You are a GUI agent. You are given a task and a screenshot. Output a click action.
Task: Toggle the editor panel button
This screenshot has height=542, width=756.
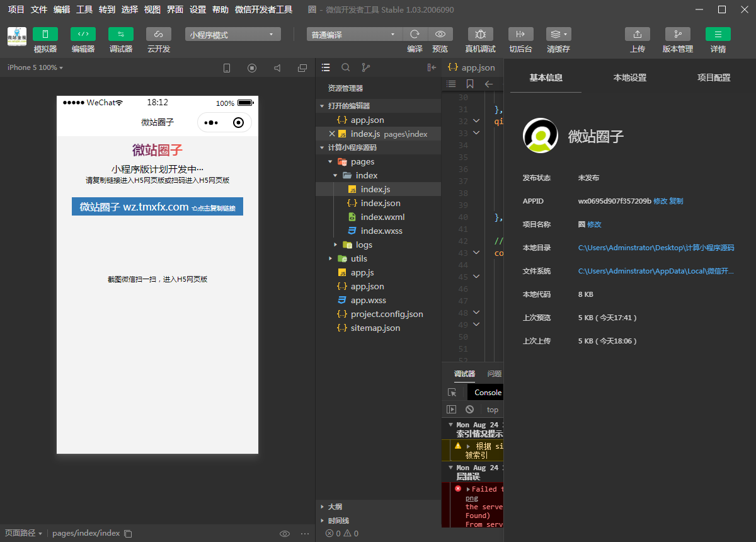pos(83,34)
